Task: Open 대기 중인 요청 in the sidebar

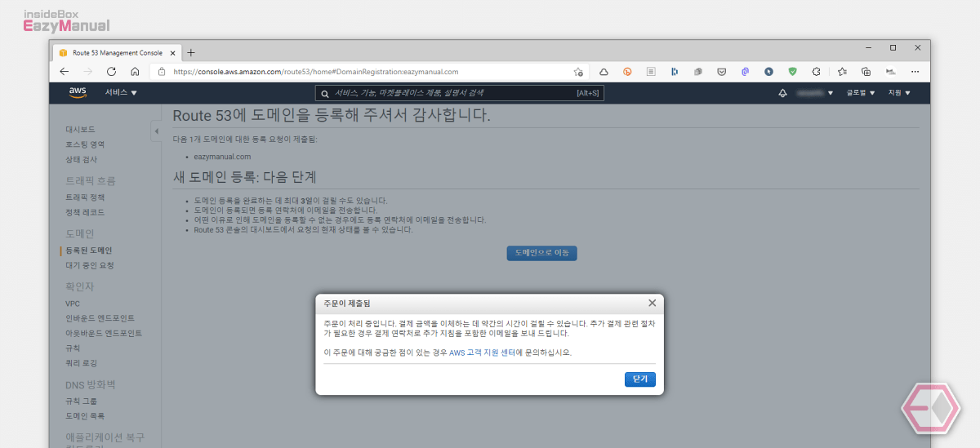Action: tap(90, 265)
